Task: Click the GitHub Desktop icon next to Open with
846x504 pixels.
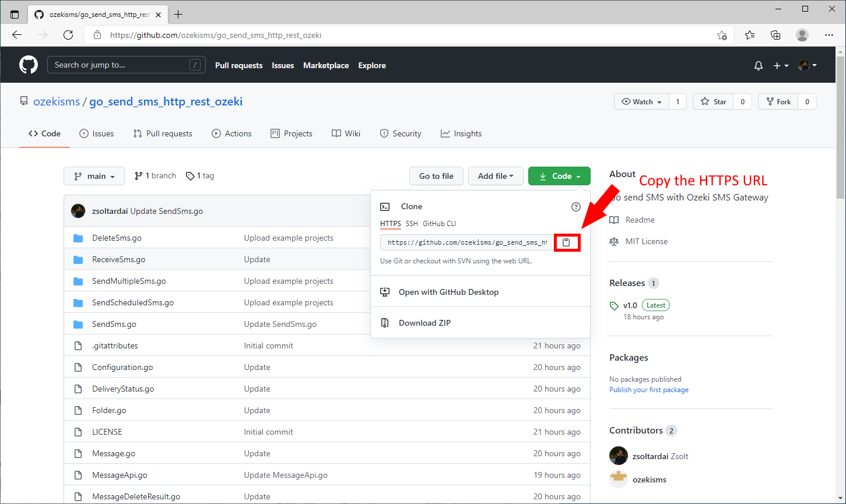Action: (385, 291)
